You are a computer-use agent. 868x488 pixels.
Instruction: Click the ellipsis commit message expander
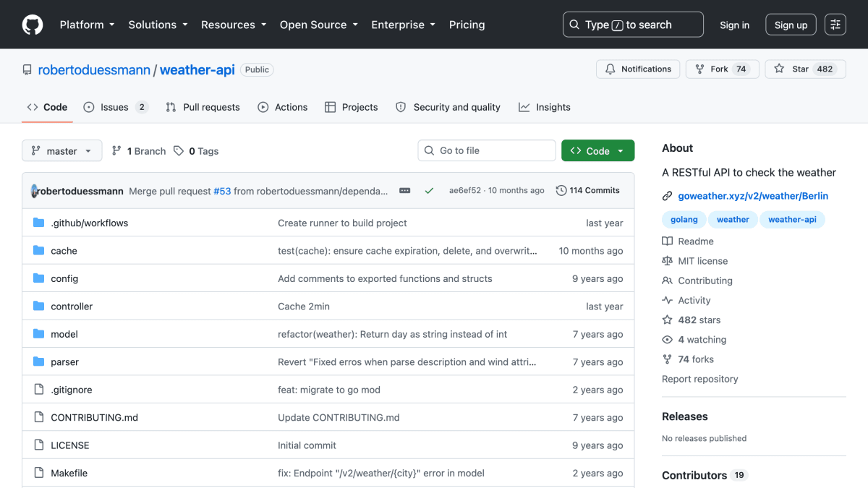[x=405, y=191]
